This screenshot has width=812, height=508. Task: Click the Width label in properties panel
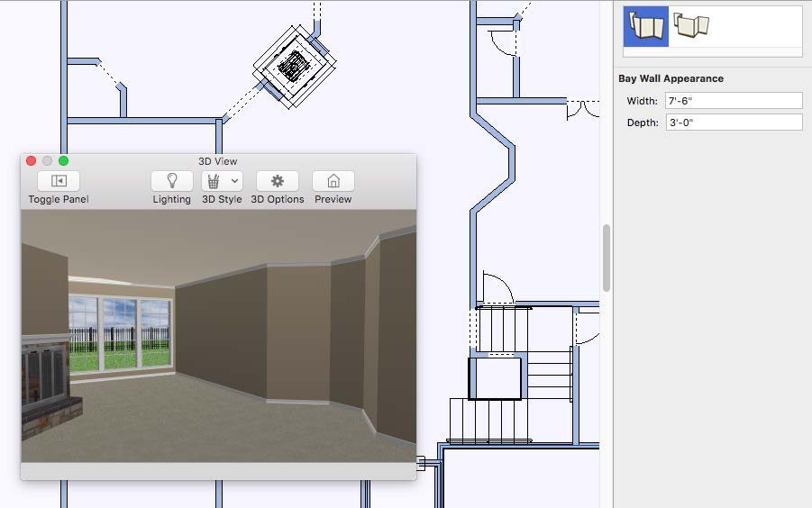[643, 101]
